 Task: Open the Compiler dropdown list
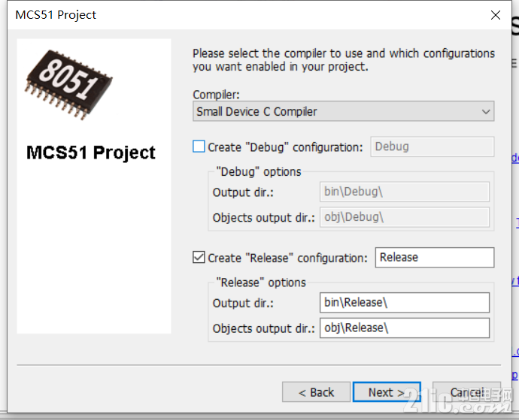coord(343,111)
